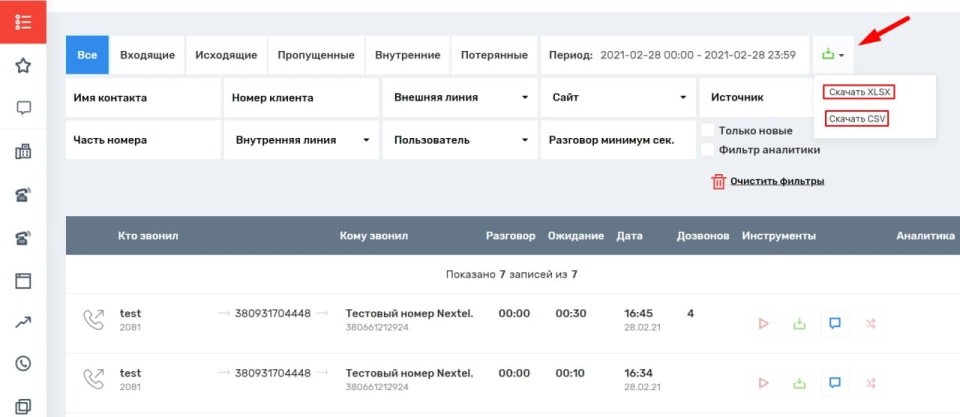
Task: Open the chat bubble sidebar icon
Action: (24, 108)
